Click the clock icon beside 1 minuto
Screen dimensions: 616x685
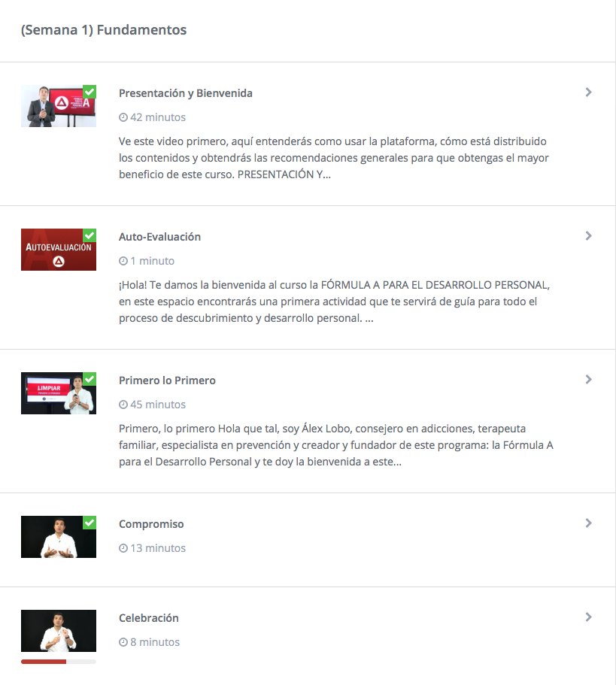123,261
